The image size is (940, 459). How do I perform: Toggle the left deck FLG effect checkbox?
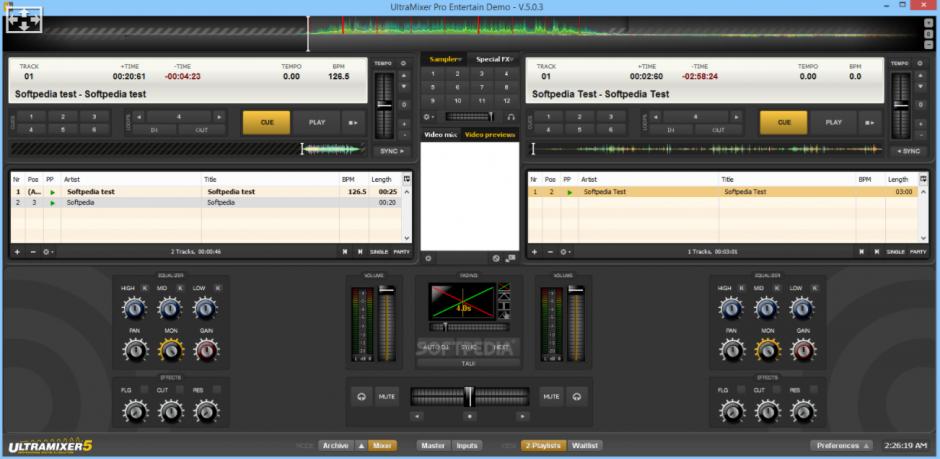click(x=144, y=389)
